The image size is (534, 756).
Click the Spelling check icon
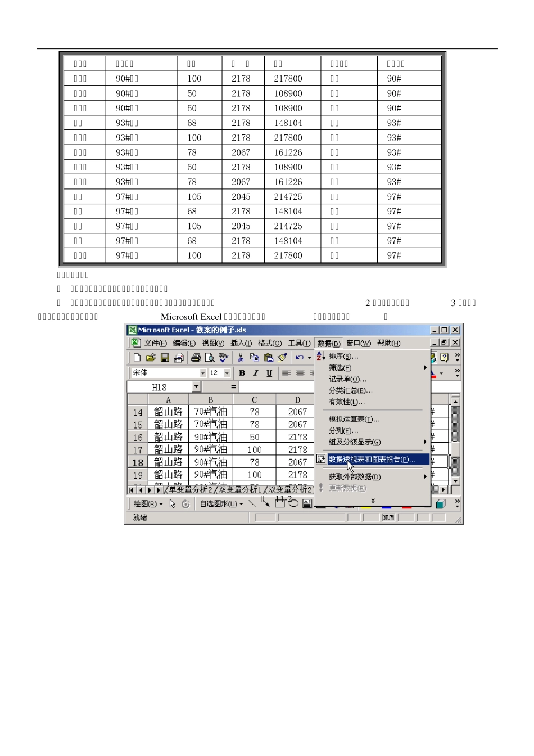pyautogui.click(x=224, y=358)
